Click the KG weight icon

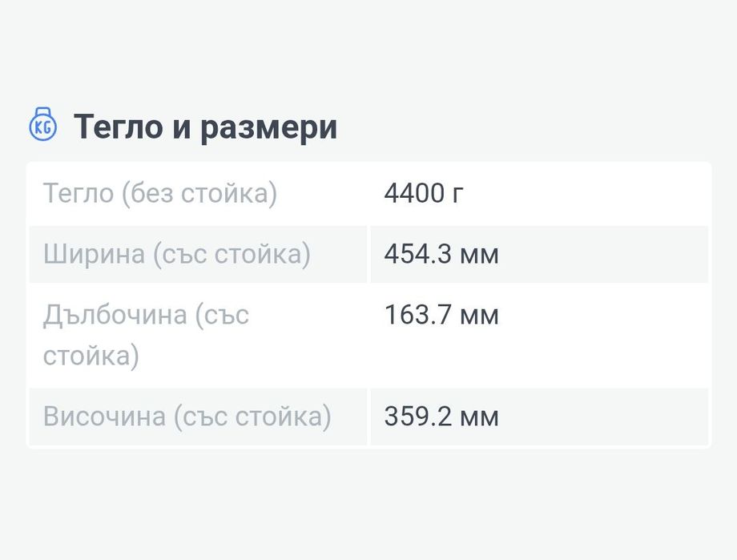(x=42, y=126)
